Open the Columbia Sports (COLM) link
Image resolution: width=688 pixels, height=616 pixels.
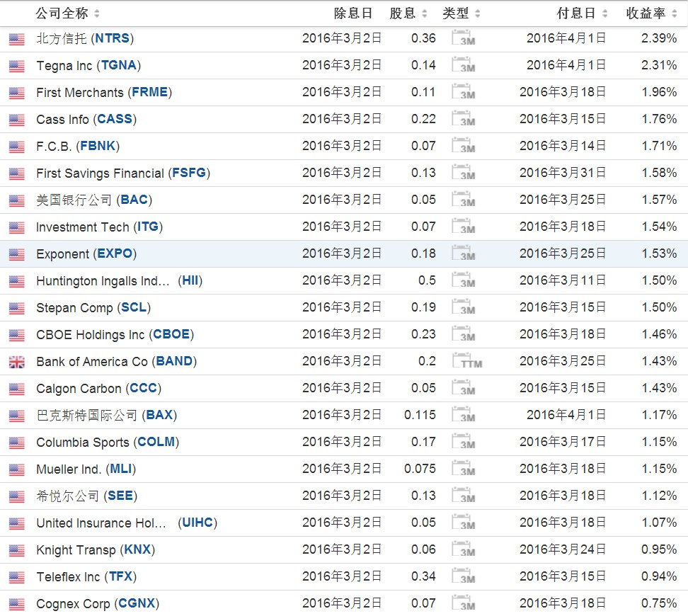click(108, 443)
